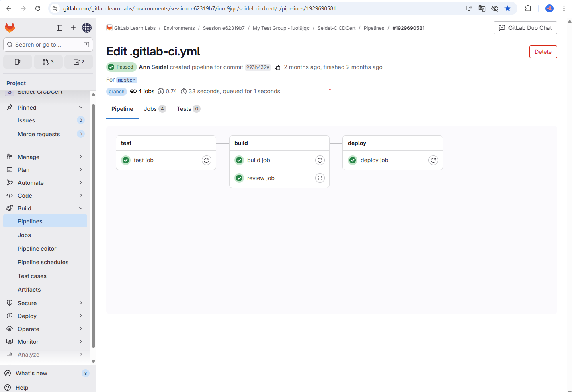Open the master branch link
572x392 pixels.
[126, 80]
